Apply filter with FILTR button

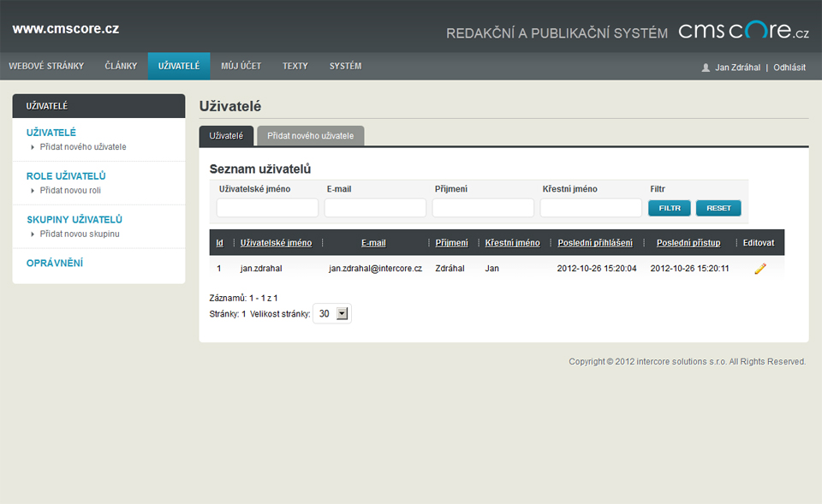pyautogui.click(x=670, y=208)
